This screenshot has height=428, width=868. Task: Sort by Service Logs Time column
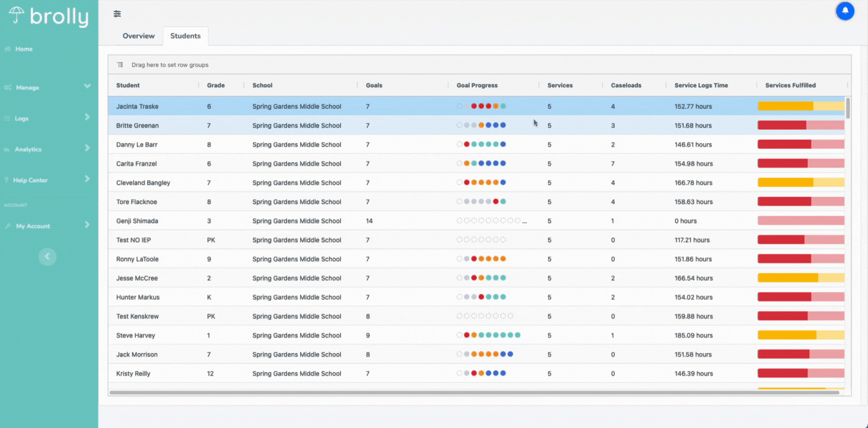pos(701,85)
